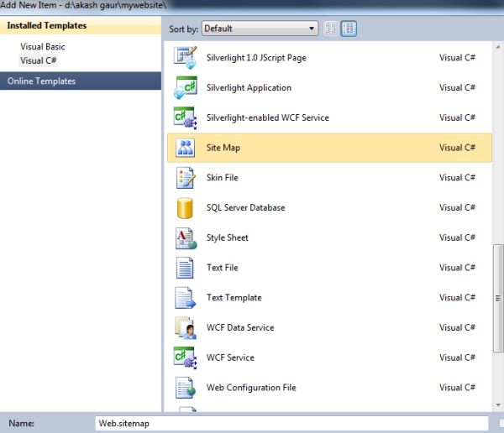
Task: Click the WCF Service template icon
Action: tap(185, 357)
